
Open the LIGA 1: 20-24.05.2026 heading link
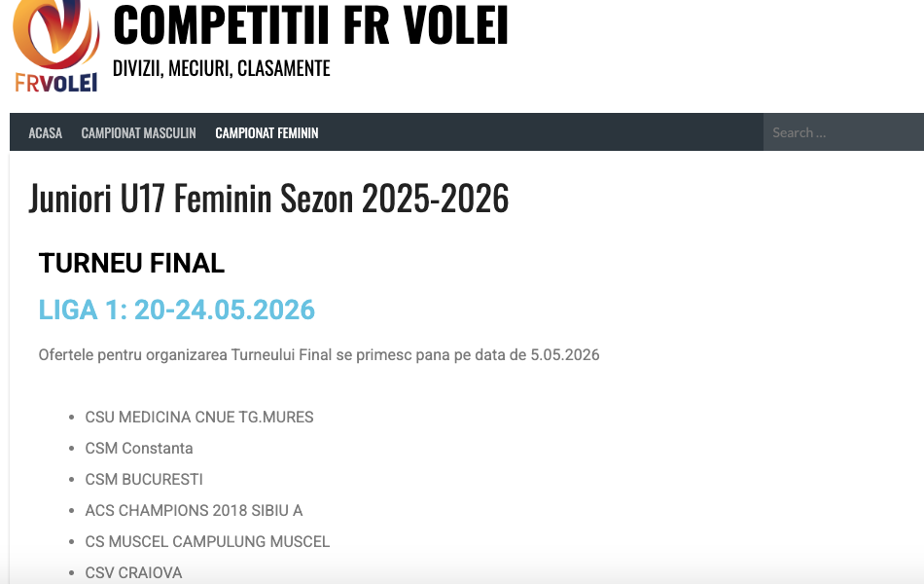(x=177, y=310)
